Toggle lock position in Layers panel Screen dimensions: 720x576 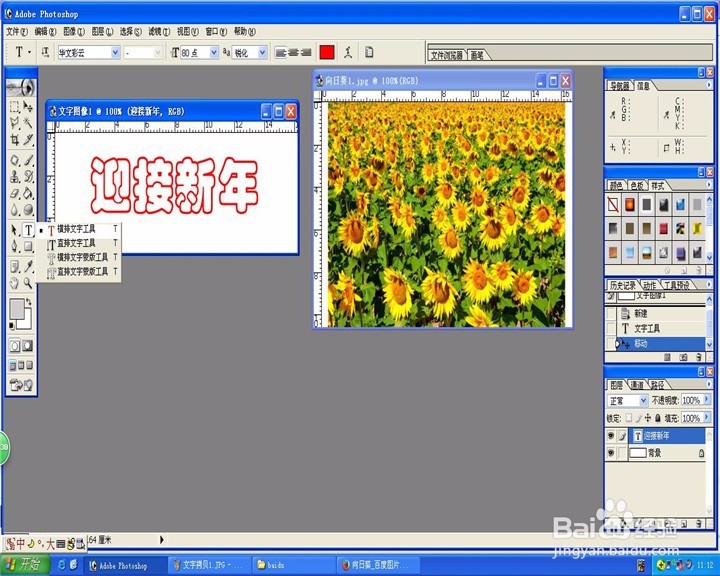[647, 418]
